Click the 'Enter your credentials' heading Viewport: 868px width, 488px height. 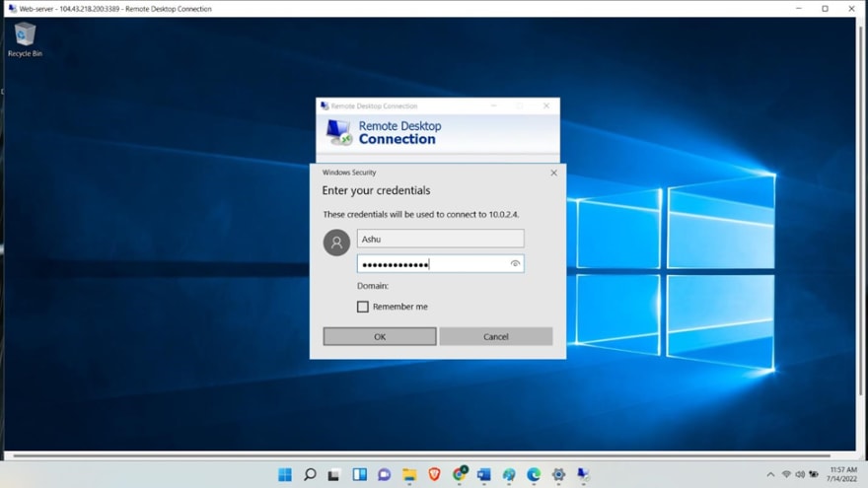pyautogui.click(x=376, y=190)
